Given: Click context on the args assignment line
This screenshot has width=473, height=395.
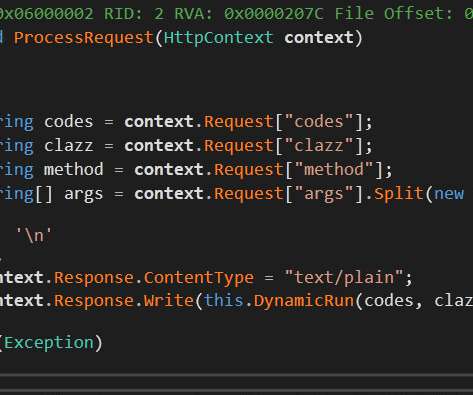Looking at the screenshot, I should (x=169, y=194).
